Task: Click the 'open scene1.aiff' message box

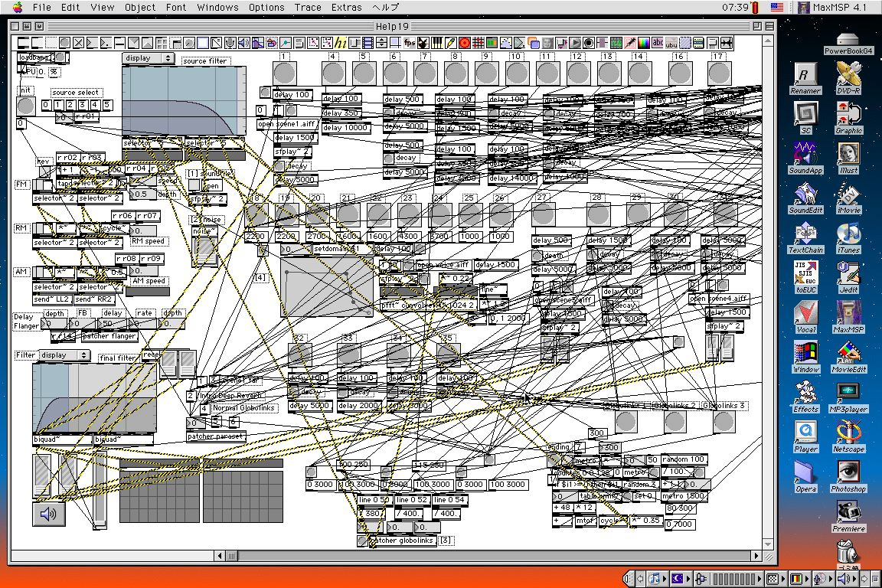Action: click(287, 124)
